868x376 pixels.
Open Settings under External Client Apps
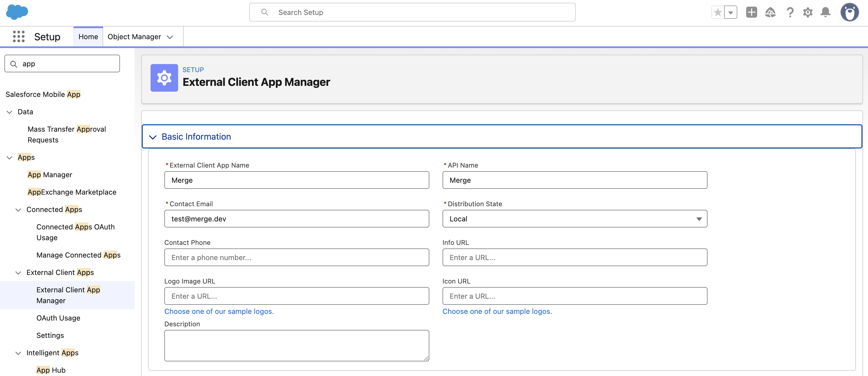(50, 335)
